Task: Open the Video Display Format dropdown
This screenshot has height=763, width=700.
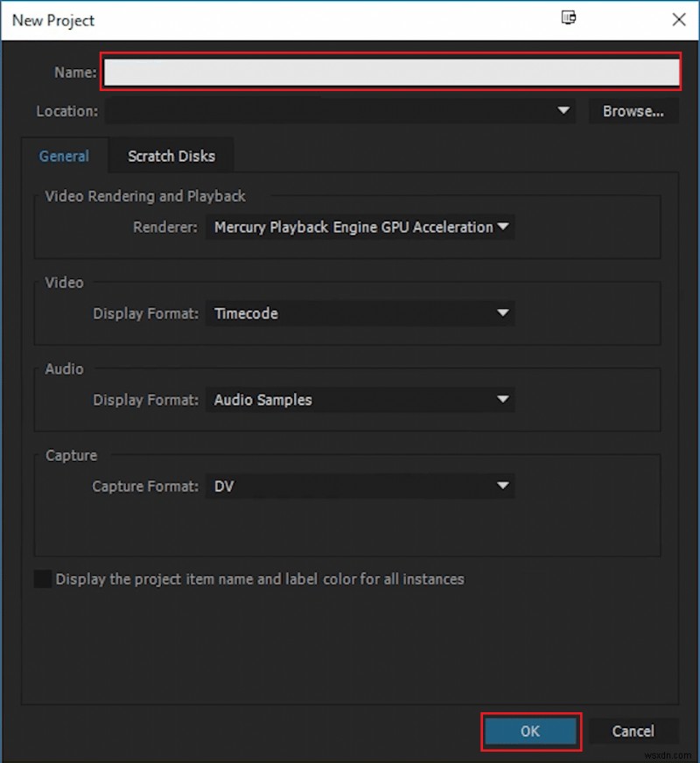Action: coord(503,313)
